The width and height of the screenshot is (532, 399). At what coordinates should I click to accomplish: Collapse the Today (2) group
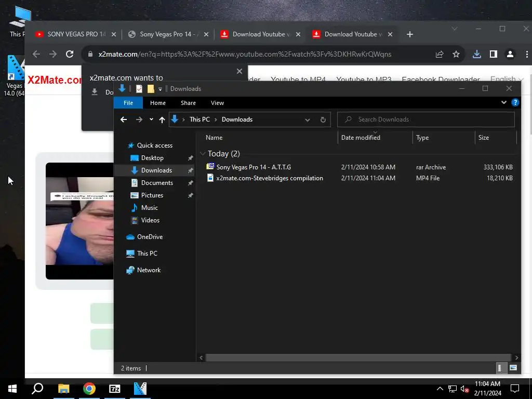[203, 154]
